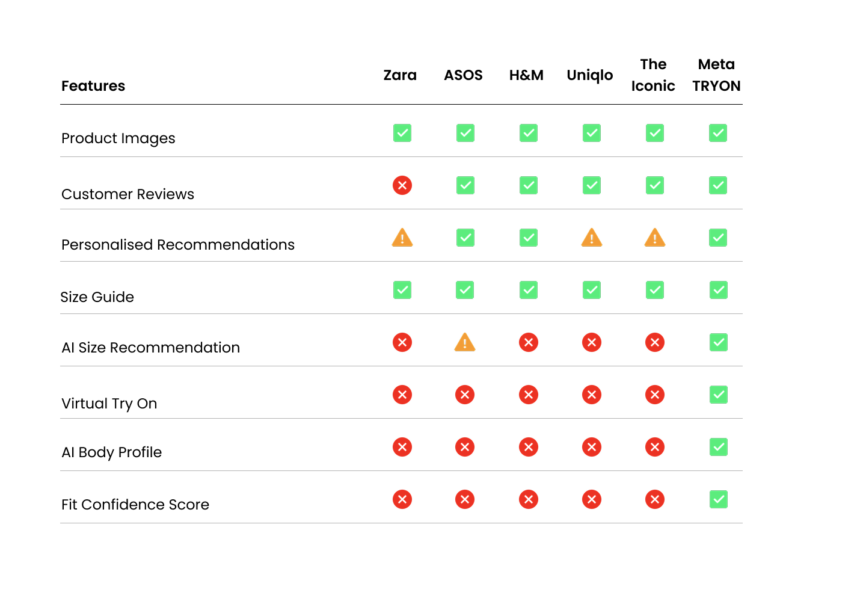This screenshot has width=866, height=616.
Task: Click The Iconic warning icon for Personalised Recommendations
Action: pos(655,238)
